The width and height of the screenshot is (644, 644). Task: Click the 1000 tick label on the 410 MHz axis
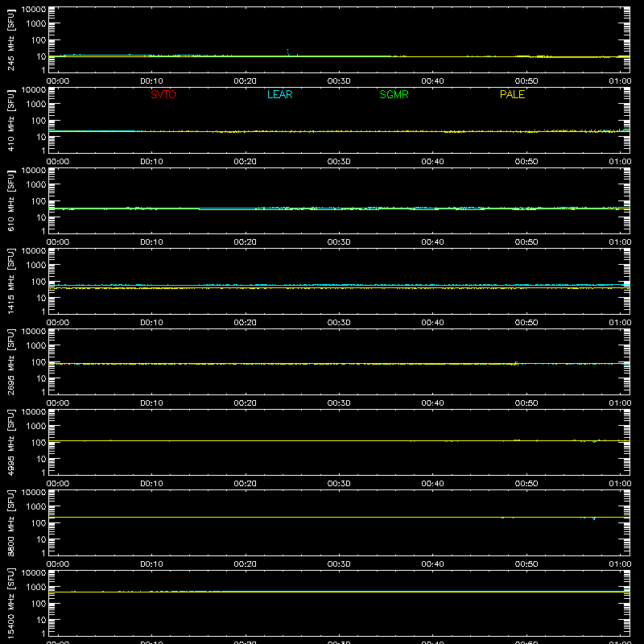coord(36,105)
